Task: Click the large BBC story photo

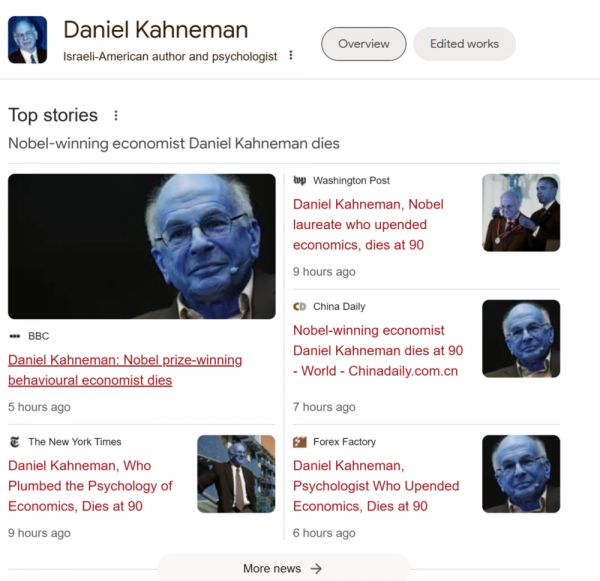Action: click(x=142, y=246)
